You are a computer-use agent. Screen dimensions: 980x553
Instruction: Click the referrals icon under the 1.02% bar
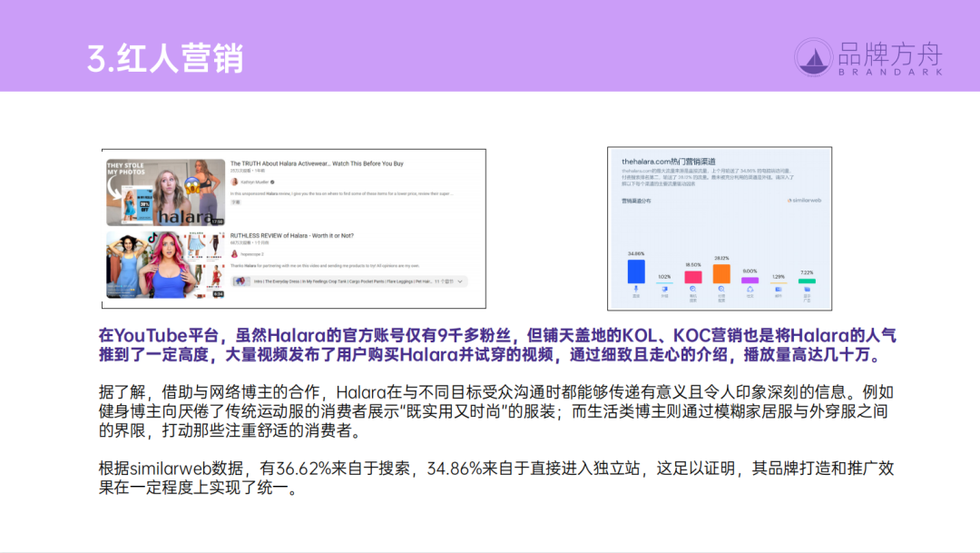click(x=664, y=289)
